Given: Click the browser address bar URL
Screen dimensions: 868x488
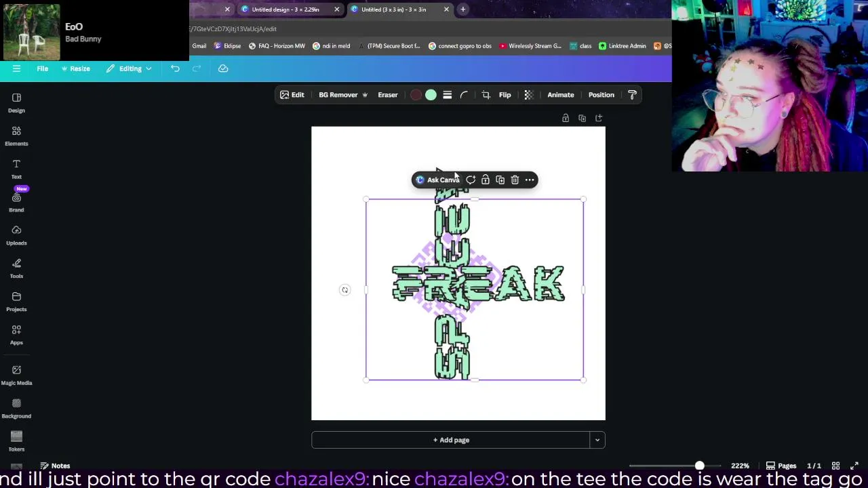Looking at the screenshot, I should [x=233, y=29].
